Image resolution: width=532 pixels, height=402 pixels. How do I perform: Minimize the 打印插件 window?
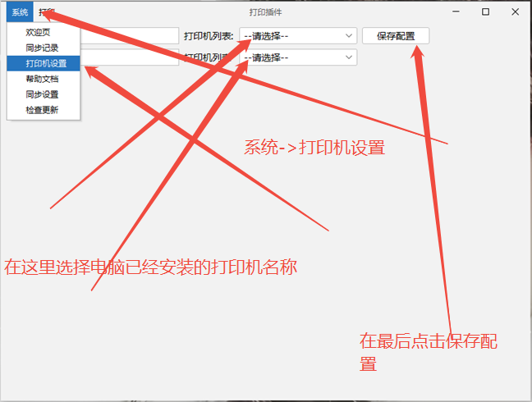[x=456, y=11]
